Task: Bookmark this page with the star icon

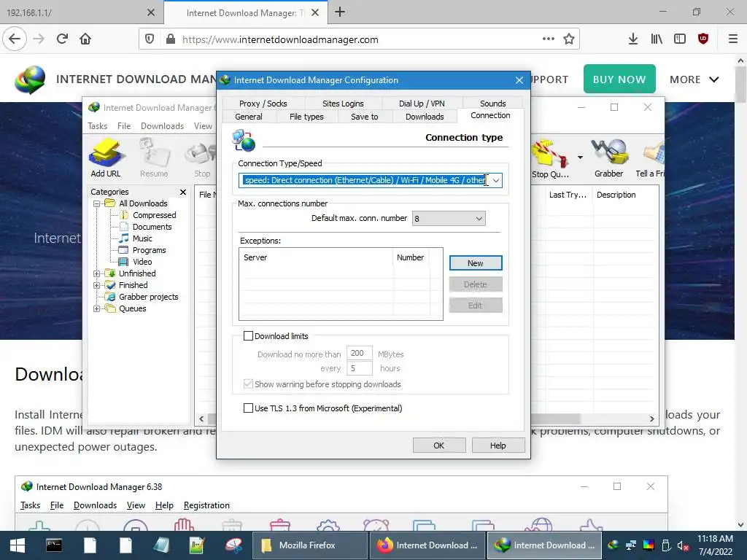Action: click(569, 39)
